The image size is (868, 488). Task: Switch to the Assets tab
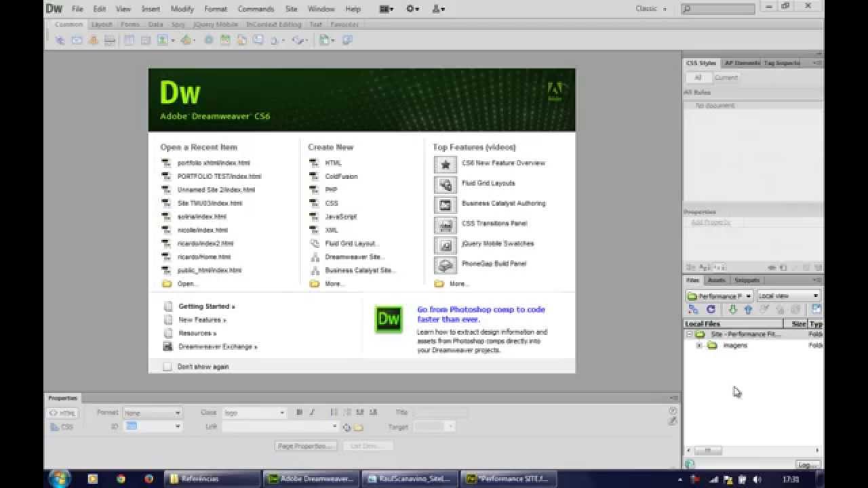(x=716, y=280)
